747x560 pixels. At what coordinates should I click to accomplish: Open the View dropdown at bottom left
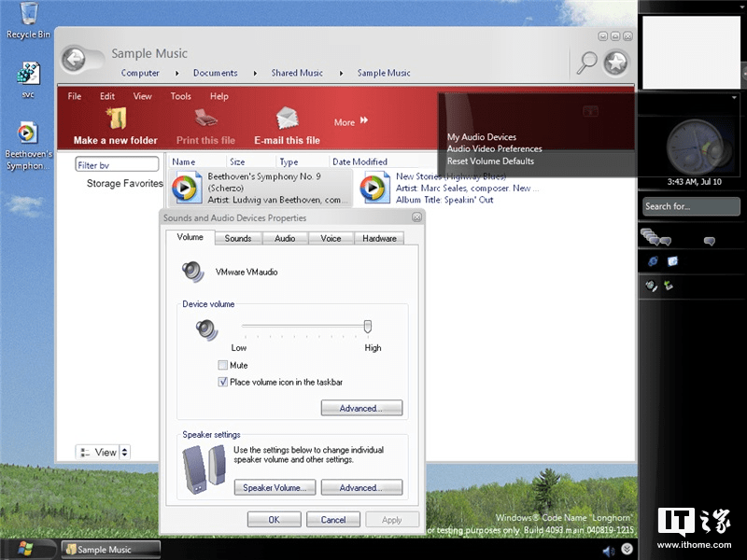[x=103, y=452]
